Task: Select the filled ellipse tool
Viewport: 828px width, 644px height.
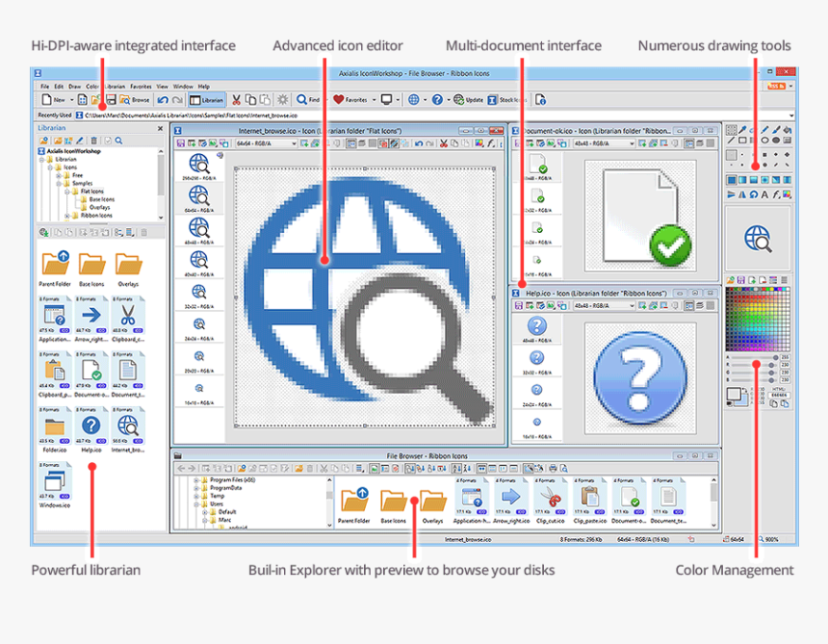Action: (x=776, y=141)
